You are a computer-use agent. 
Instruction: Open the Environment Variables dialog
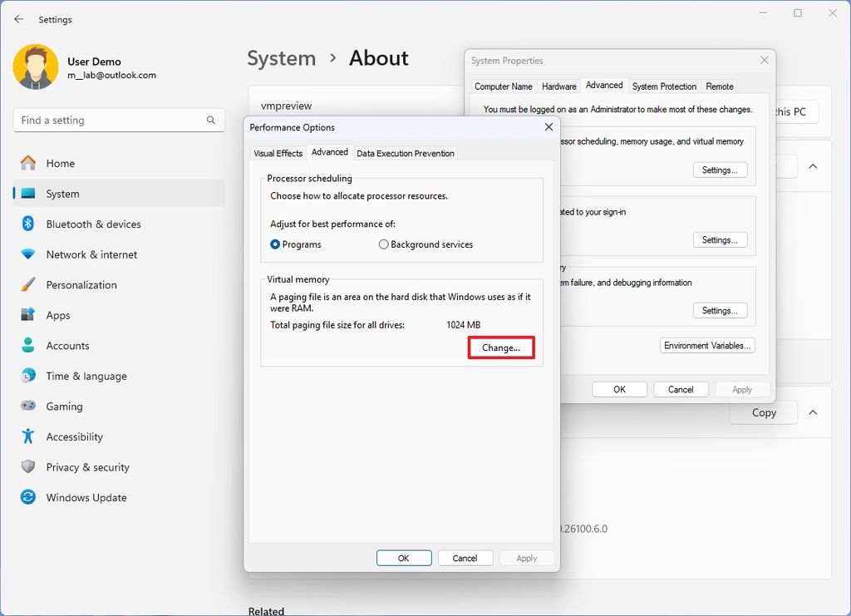(707, 345)
